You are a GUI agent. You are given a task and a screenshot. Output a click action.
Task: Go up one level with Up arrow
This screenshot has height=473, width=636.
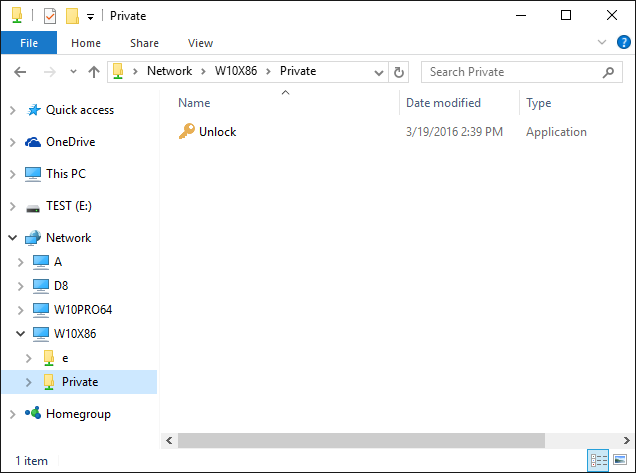pos(94,72)
